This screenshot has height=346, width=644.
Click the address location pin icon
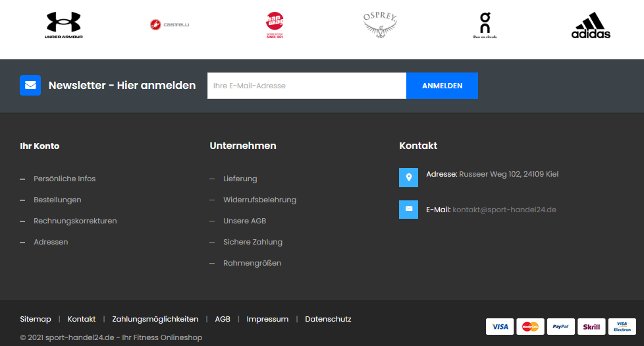pos(408,177)
